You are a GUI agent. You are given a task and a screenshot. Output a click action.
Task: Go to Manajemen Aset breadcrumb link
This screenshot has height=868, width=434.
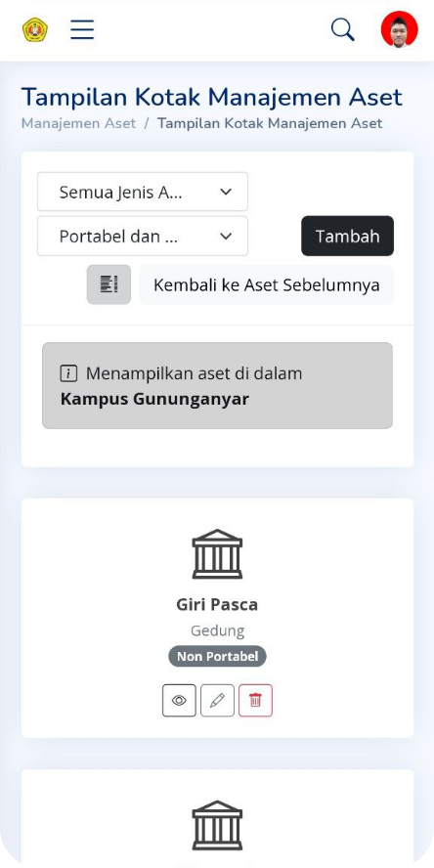click(78, 123)
